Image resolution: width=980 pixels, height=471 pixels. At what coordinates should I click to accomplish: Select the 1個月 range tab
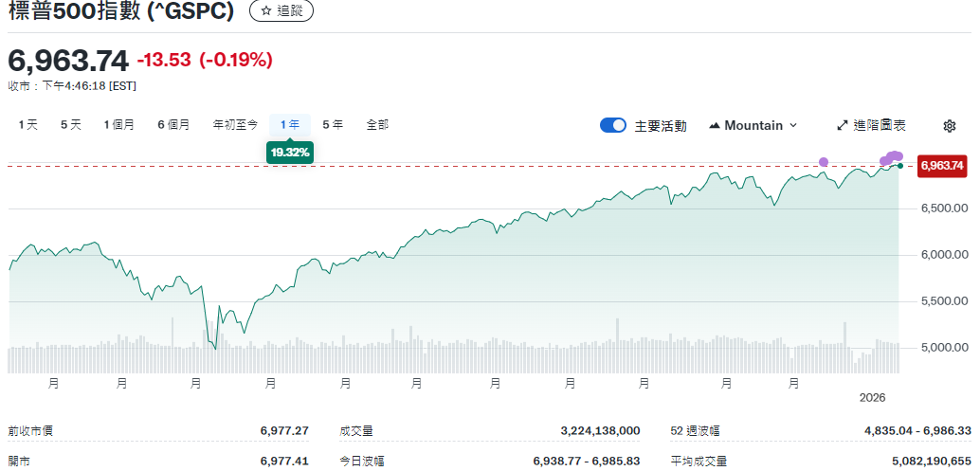coord(118,125)
